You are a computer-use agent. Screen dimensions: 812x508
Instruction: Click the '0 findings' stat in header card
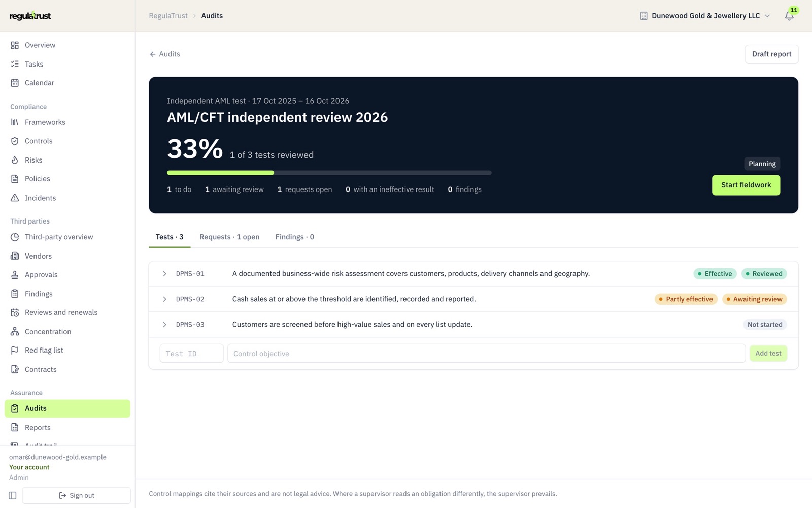464,189
